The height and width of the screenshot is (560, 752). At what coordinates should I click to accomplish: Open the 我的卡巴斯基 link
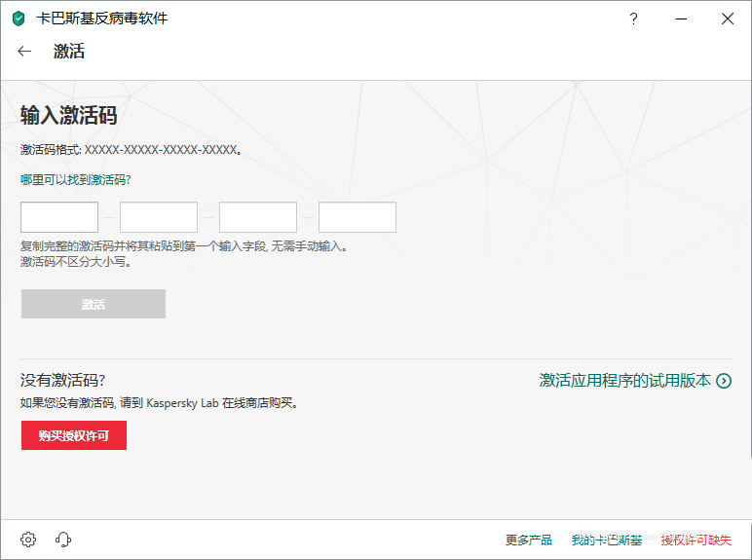[x=607, y=540]
